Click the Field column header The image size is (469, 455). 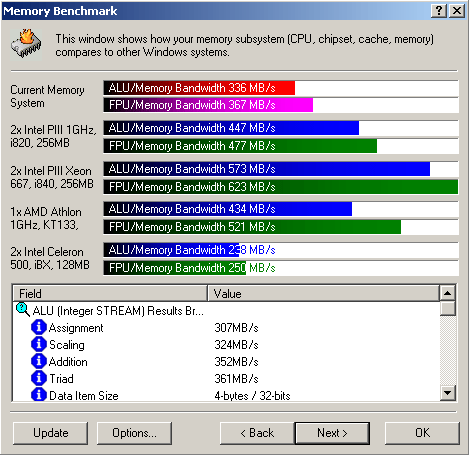[110, 293]
